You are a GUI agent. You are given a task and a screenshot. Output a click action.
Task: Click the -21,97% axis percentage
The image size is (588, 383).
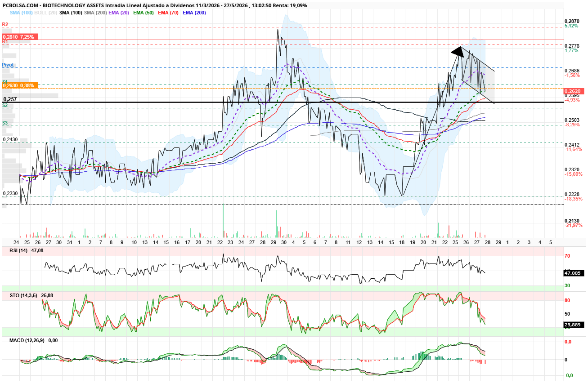(x=573, y=225)
